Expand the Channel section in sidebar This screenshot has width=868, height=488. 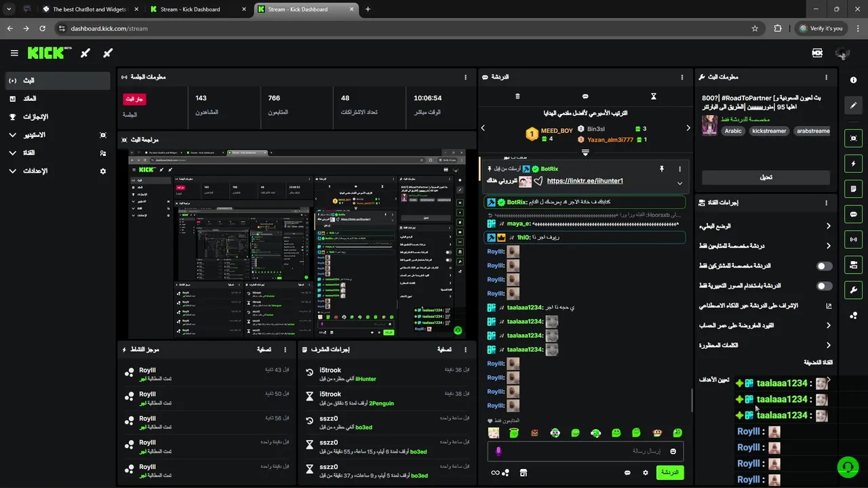[x=12, y=153]
